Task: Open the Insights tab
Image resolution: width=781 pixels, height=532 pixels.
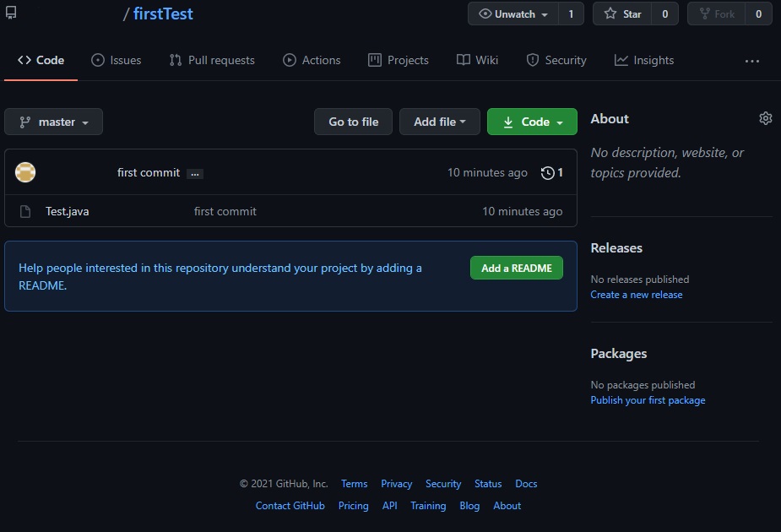Action: [x=644, y=60]
